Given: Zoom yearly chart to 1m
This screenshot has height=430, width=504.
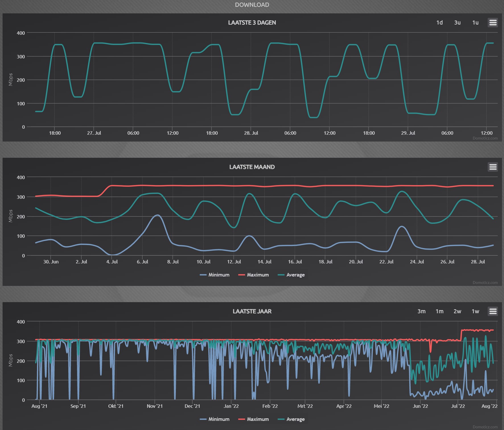Looking at the screenshot, I should tap(439, 311).
